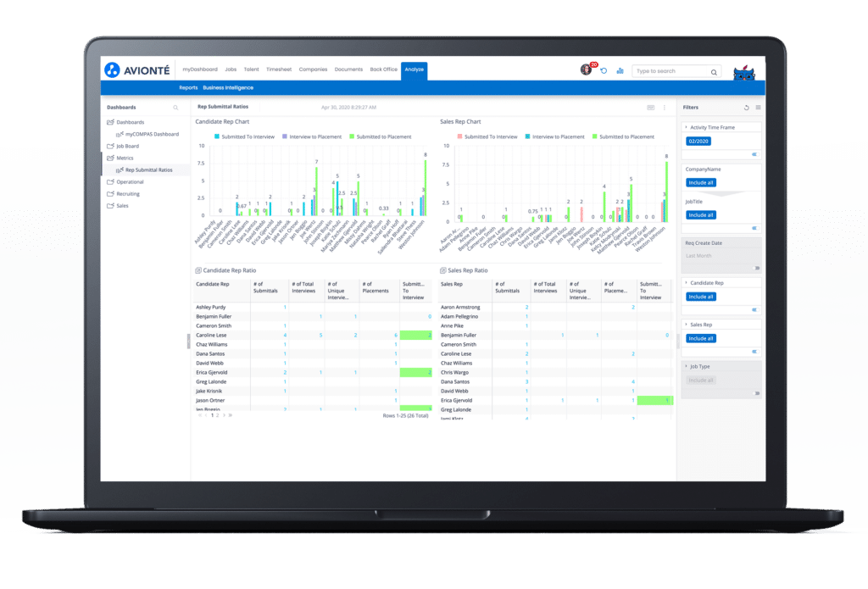Toggle the Activity Time Frame filter switch
Image resolution: width=868 pixels, height=589 pixels.
[x=754, y=154]
